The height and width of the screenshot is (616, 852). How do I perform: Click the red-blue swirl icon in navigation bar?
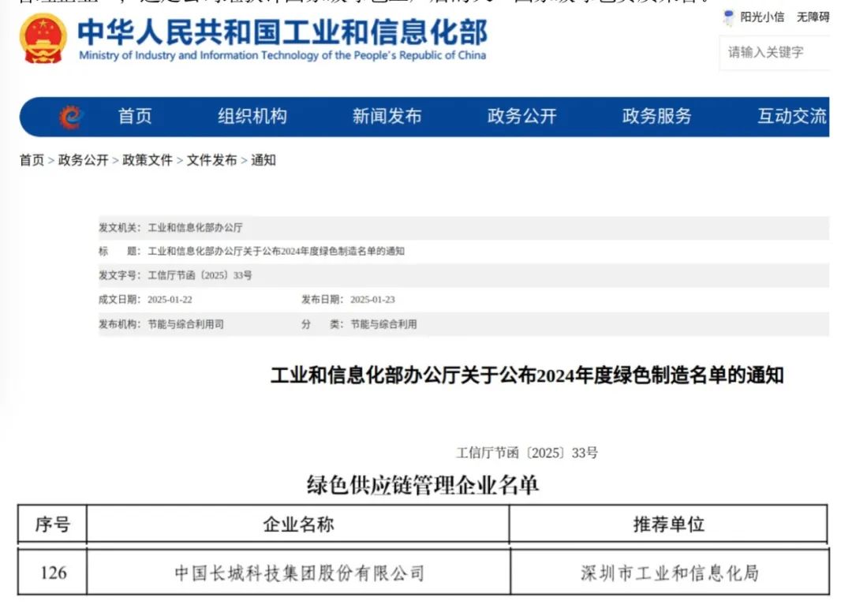71,117
